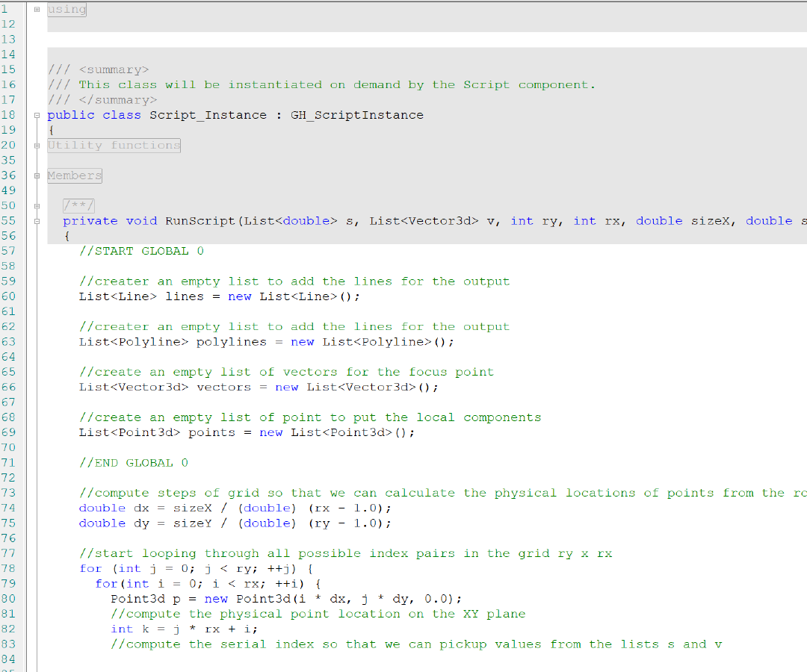Click the RunScript method name
The width and height of the screenshot is (807, 672).
pyautogui.click(x=200, y=221)
